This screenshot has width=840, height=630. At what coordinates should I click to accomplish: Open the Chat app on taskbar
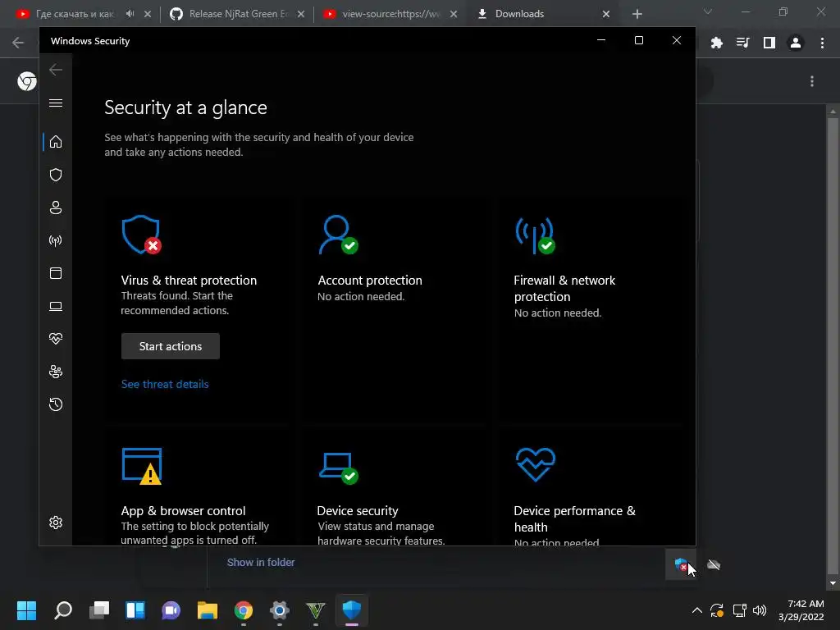click(x=171, y=610)
